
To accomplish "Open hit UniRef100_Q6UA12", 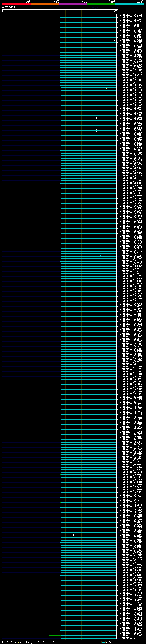I will click(131, 15).
